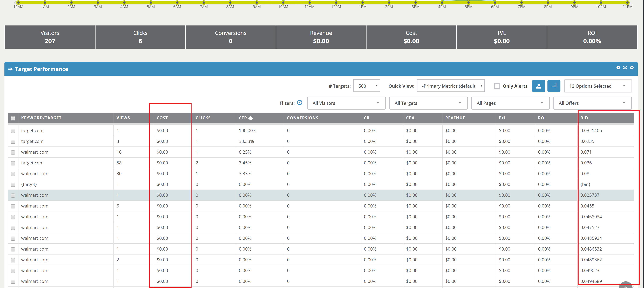
Task: Click bid value 0.0468034
Action: tap(591, 217)
